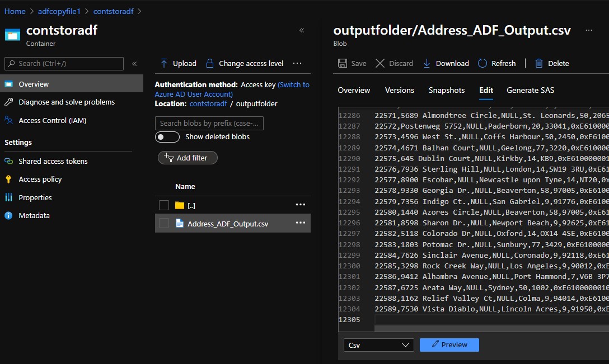This screenshot has width=609, height=364.
Task: Click the Address_ADF_Output.csv file icon
Action: point(180,223)
